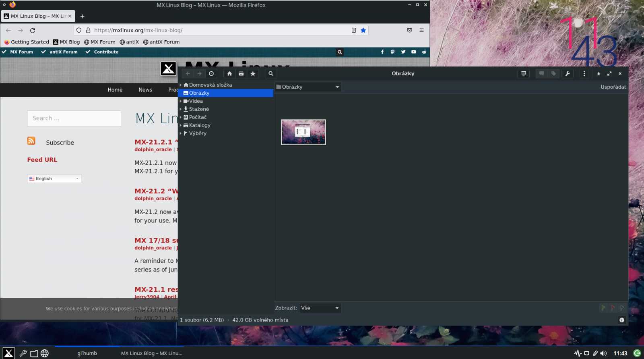The height and width of the screenshot is (359, 644).
Task: Open Obrázky location dropdown
Action: click(x=308, y=87)
